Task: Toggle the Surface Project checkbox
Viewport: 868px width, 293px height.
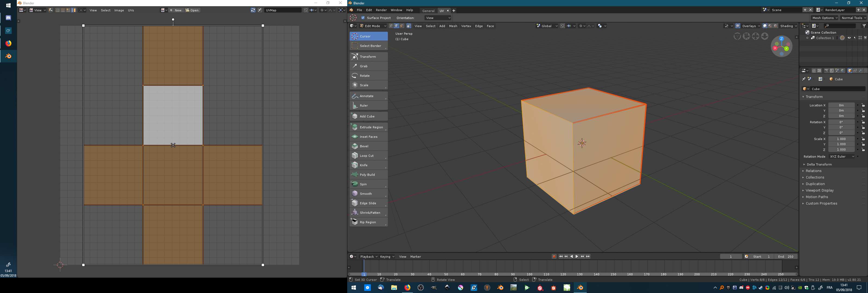Action: [363, 18]
